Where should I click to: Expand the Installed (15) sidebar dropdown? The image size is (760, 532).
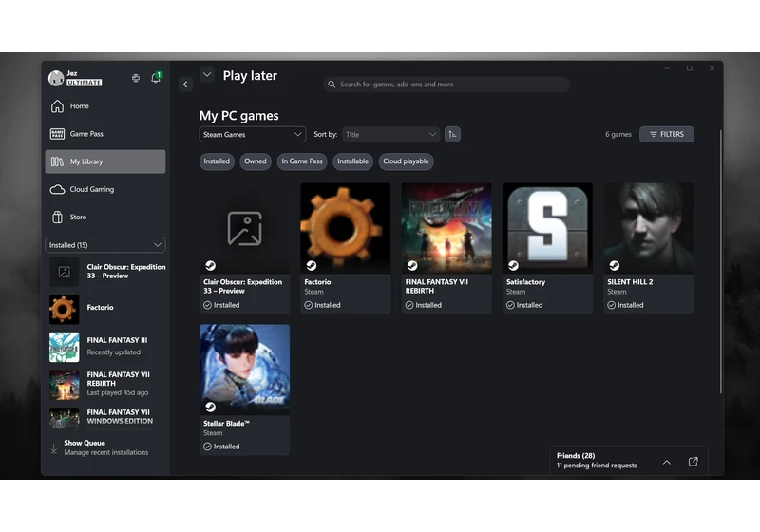(x=105, y=245)
